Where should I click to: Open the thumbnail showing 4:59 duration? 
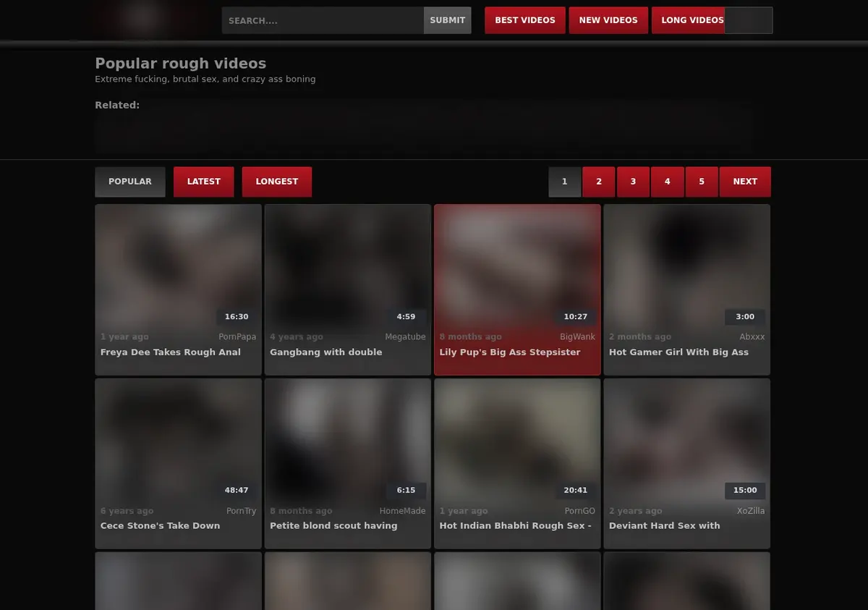[x=348, y=266]
